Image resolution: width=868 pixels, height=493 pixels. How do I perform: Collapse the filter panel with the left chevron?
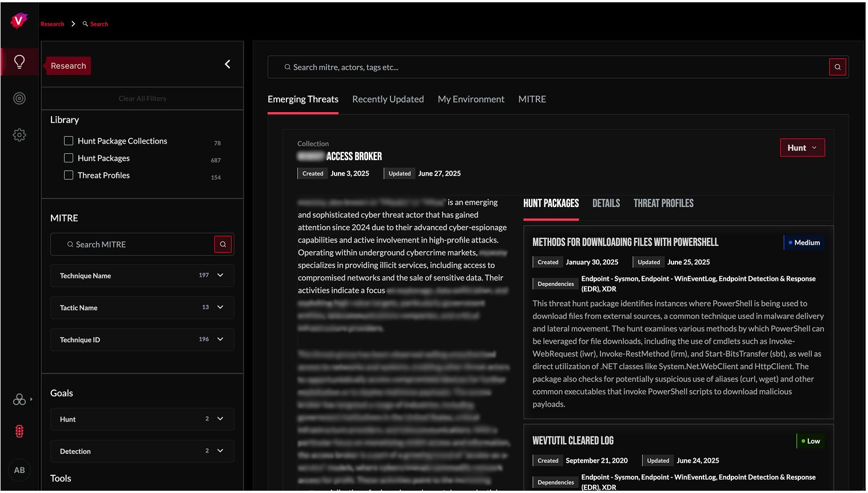(x=228, y=64)
